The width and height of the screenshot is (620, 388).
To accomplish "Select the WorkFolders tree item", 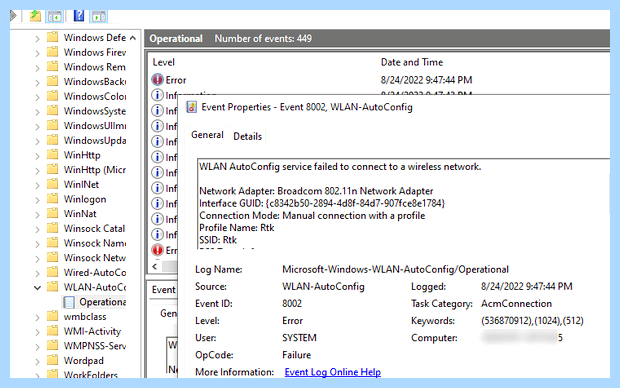I will click(x=91, y=375).
